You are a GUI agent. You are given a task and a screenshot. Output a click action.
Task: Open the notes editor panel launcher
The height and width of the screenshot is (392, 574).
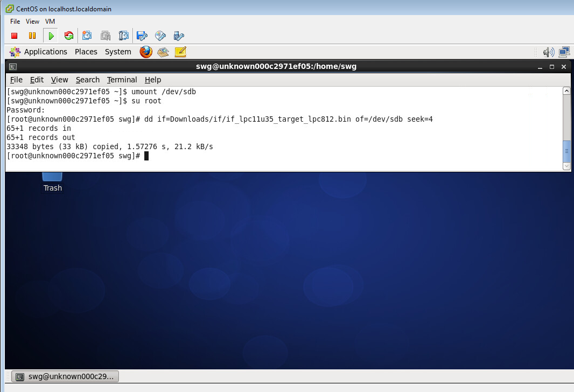(x=180, y=52)
